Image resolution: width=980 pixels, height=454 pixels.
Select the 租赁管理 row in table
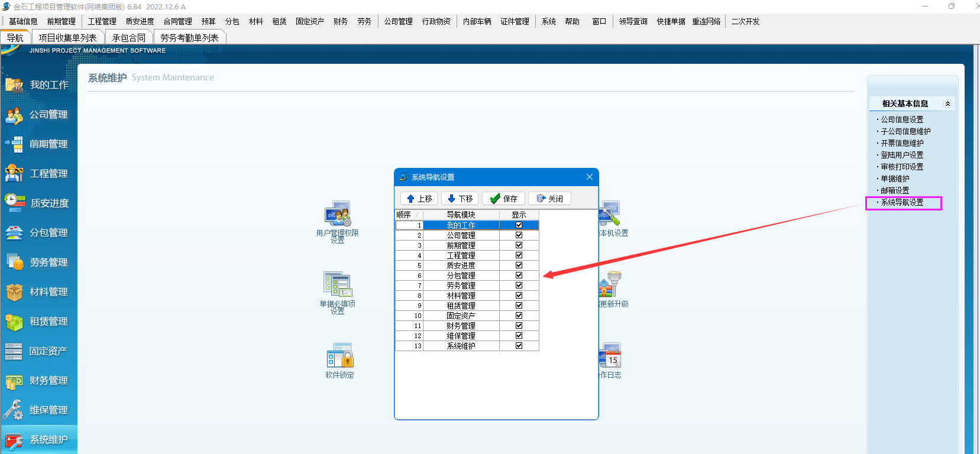pos(461,306)
